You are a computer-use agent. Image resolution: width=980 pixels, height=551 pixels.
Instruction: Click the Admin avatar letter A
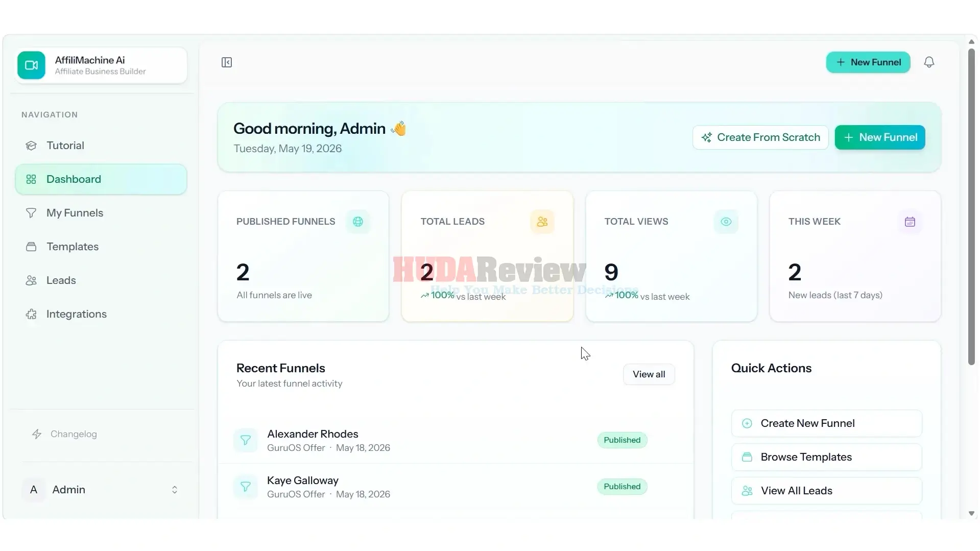pos(34,490)
